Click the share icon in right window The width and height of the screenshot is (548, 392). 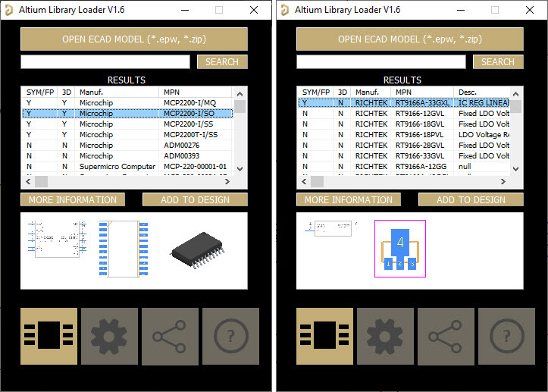pos(446,336)
